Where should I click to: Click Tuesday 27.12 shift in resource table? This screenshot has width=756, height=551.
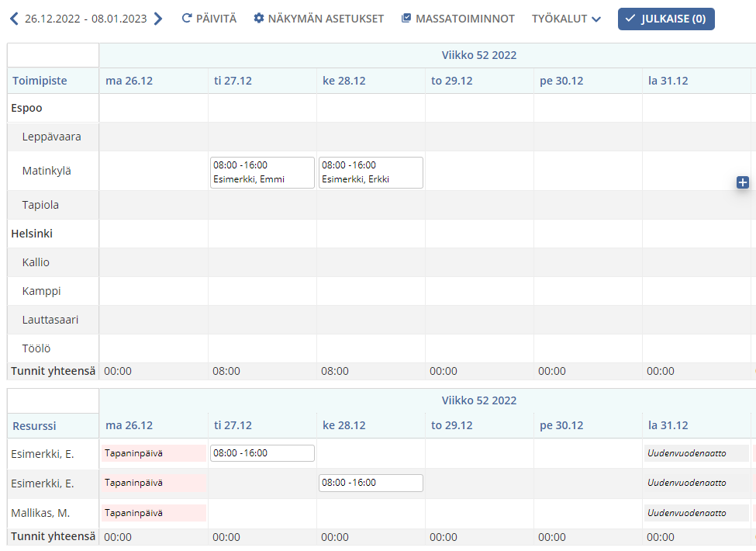(x=262, y=453)
